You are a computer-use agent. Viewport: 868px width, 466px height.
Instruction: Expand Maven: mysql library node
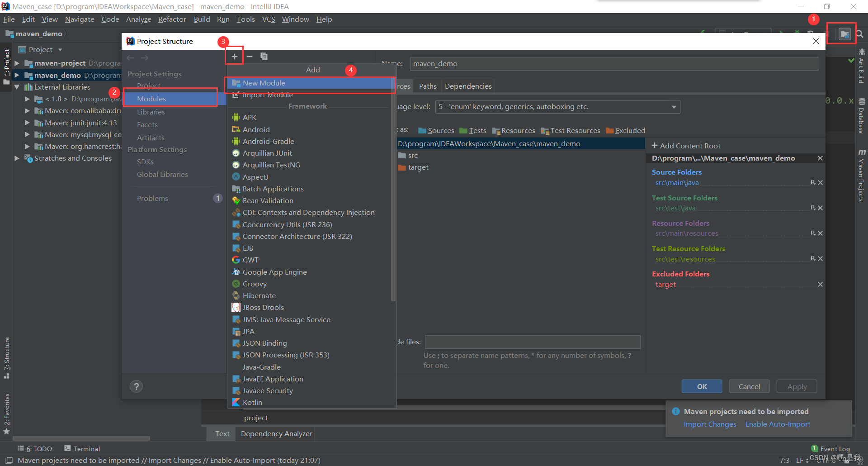27,134
